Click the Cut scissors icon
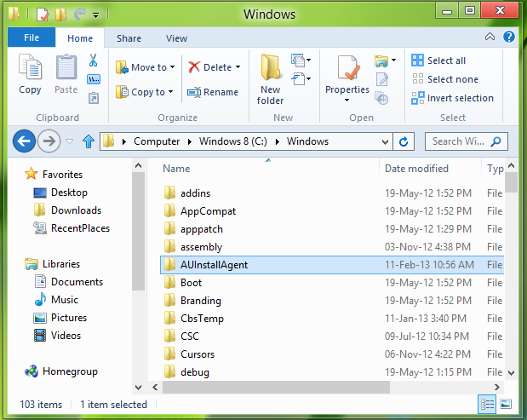 [x=93, y=60]
